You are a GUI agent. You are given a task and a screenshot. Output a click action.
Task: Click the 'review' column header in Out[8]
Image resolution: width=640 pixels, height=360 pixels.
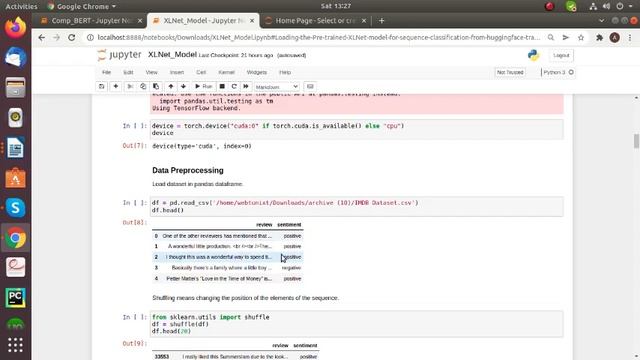pos(264,225)
